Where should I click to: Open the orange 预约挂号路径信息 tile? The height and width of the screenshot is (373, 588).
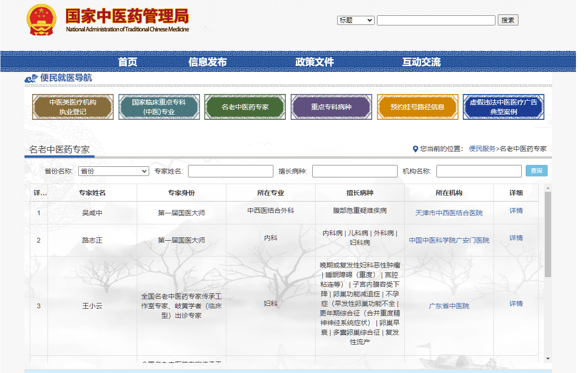tap(417, 107)
